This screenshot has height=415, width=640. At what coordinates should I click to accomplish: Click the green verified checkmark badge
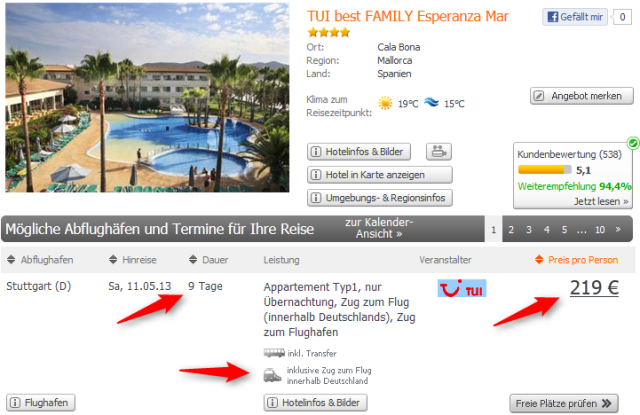(633, 143)
